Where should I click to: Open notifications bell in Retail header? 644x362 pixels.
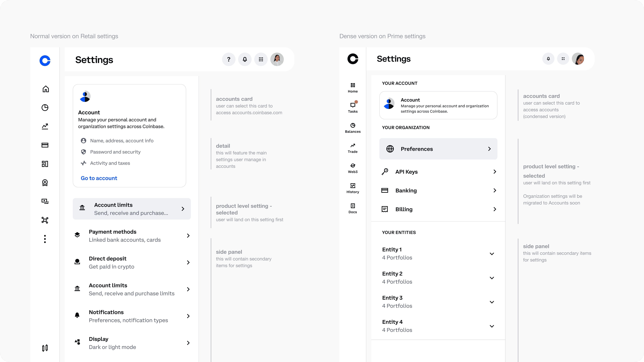point(245,59)
